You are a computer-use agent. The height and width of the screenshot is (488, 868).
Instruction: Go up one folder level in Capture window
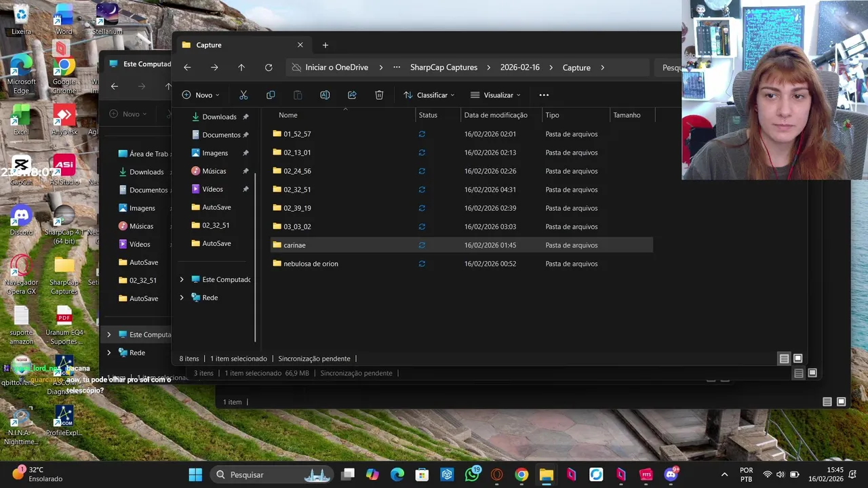coord(241,68)
